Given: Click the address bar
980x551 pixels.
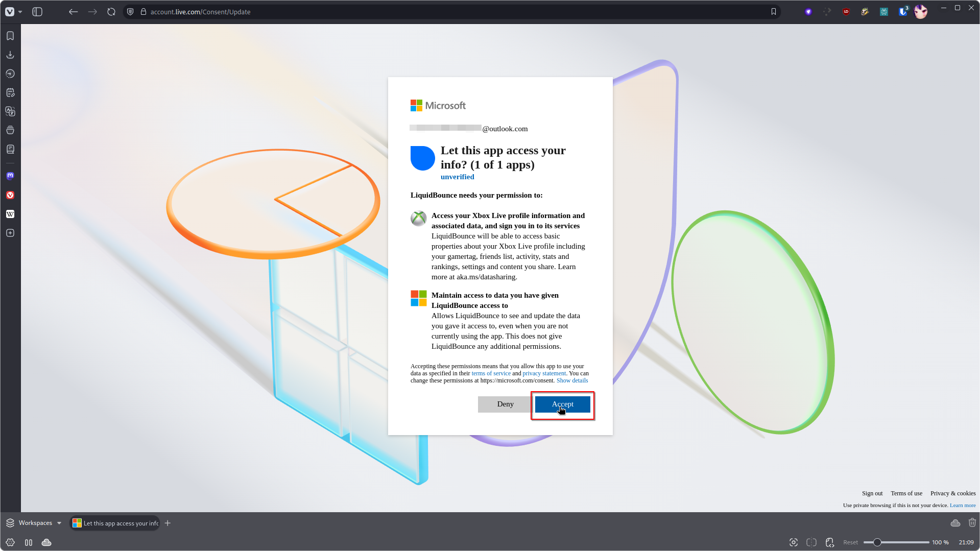Looking at the screenshot, I should (x=357, y=11).
